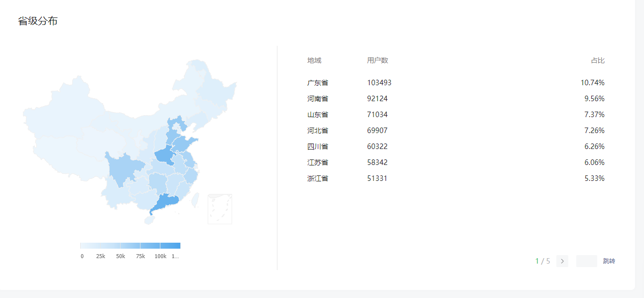Click user count 58342
Viewport: 644px width, 298px height.
tap(378, 162)
